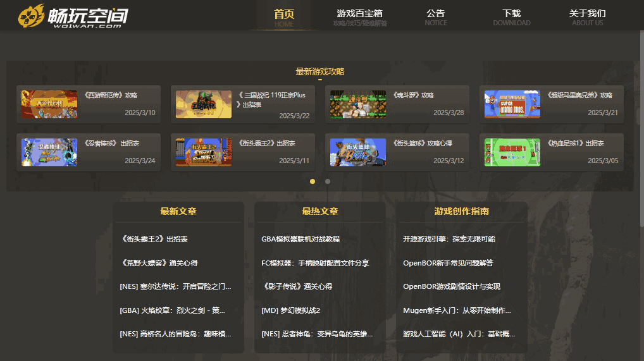Select the Super Mario Bros thumbnail
This screenshot has width=644, height=361.
(512, 104)
